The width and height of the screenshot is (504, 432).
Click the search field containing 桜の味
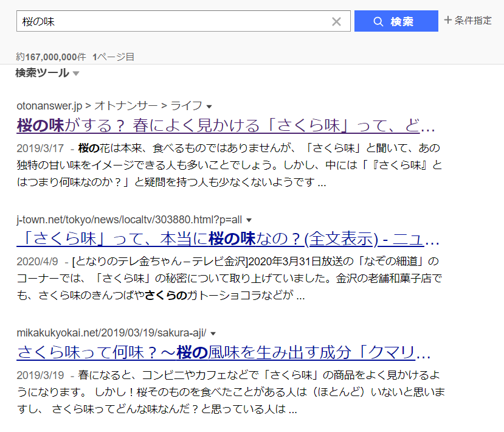183,21
